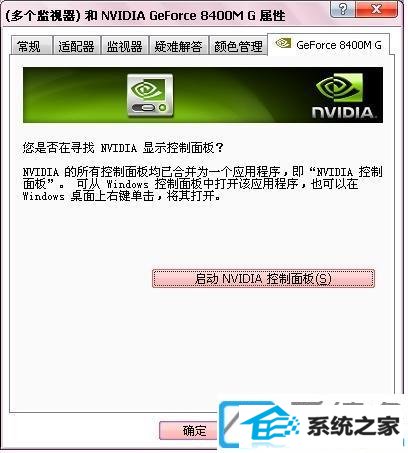Click the NVIDIA eye icon on GeForce tab

tap(283, 43)
